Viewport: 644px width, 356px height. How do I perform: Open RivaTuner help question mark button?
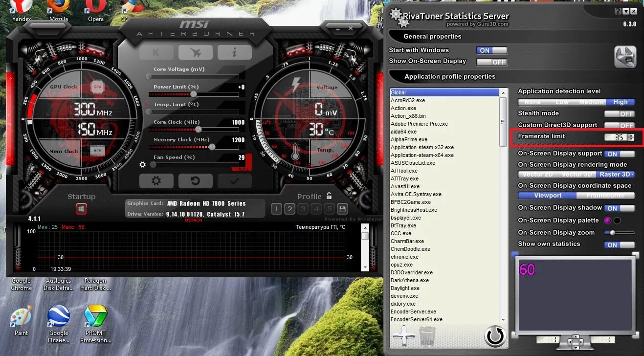[x=618, y=11]
